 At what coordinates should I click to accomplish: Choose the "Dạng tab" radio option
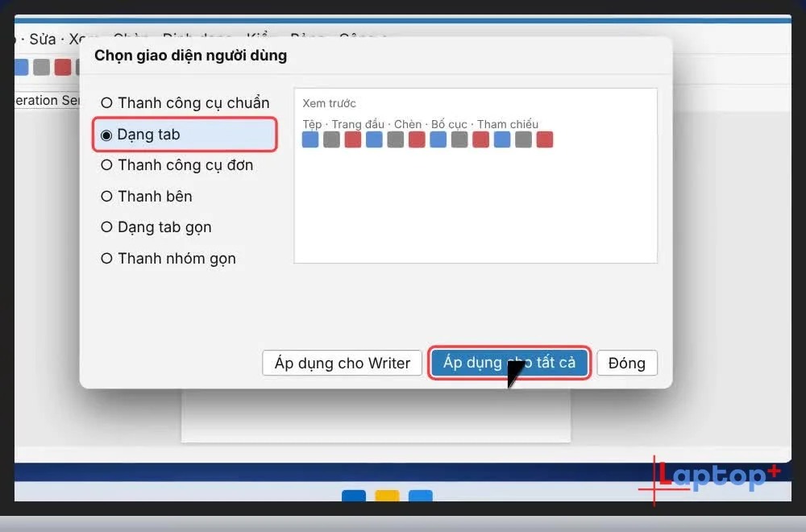185,135
